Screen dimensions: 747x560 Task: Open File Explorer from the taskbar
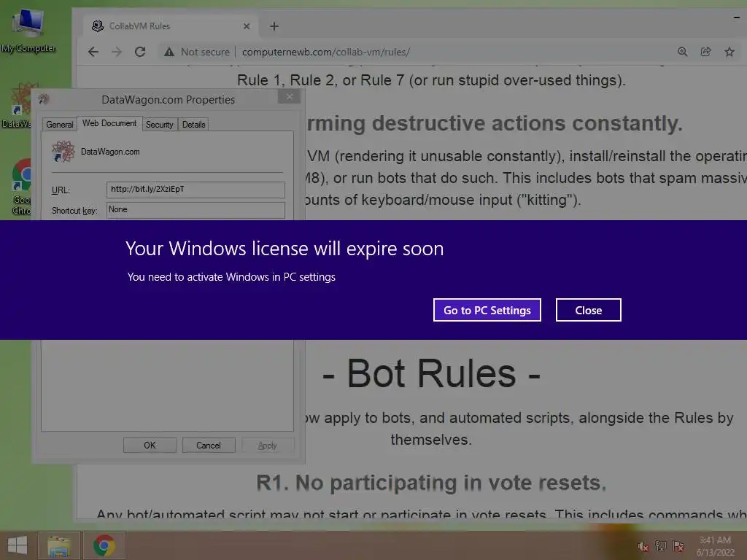[59, 545]
